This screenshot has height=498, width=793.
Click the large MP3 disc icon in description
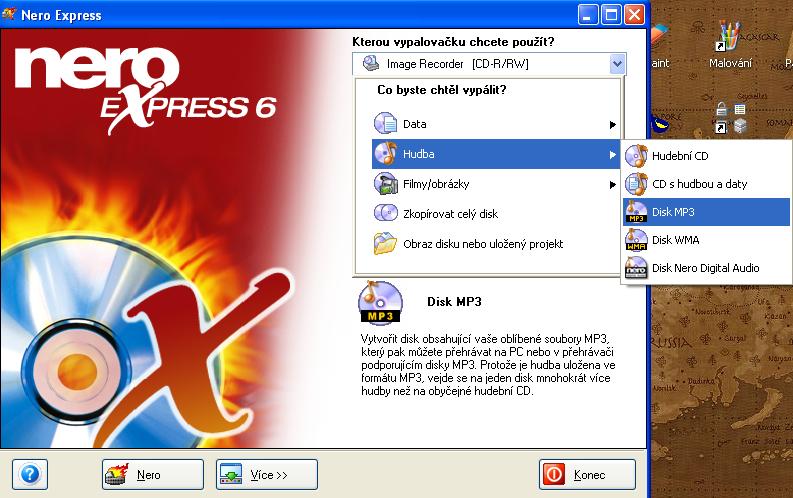point(380,302)
